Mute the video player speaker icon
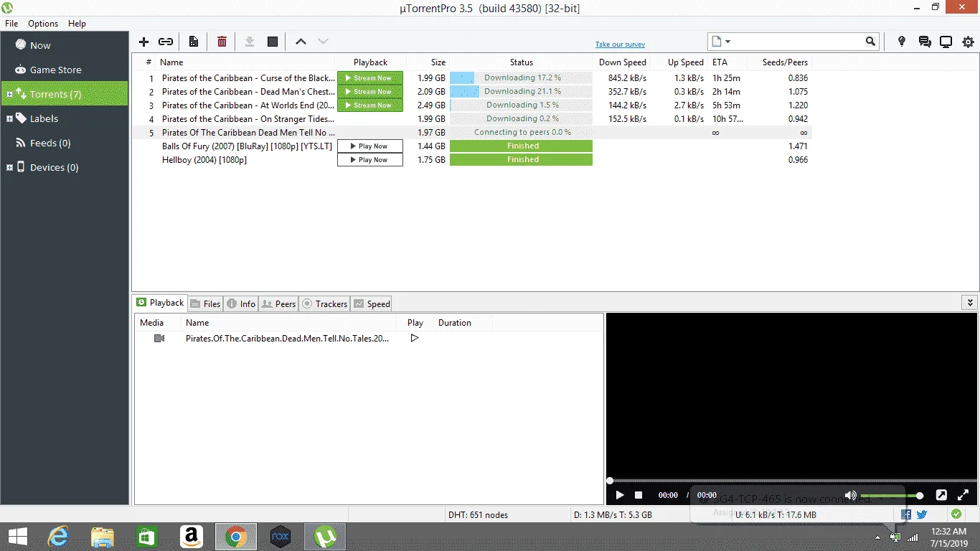The image size is (980, 551). (x=851, y=495)
